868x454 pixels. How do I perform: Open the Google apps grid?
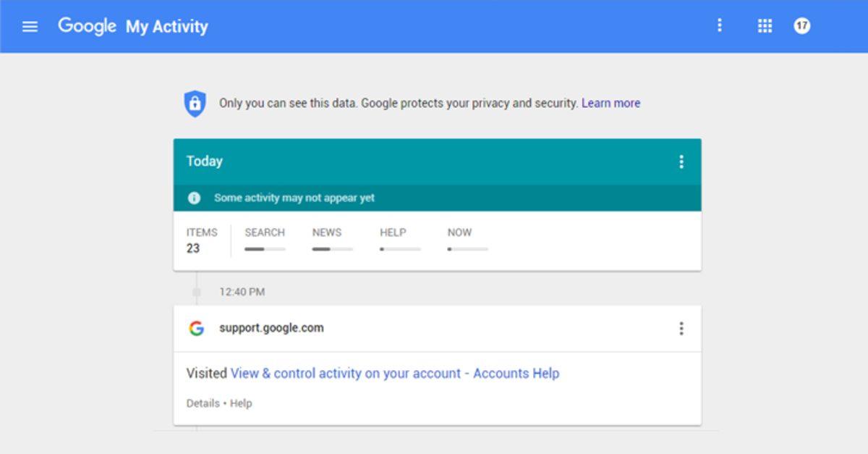765,26
